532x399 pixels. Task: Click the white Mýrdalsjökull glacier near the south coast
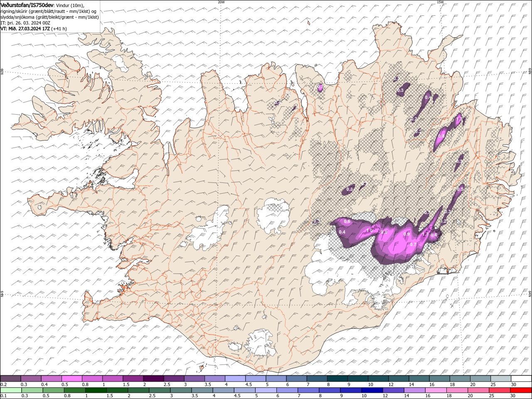260,343
